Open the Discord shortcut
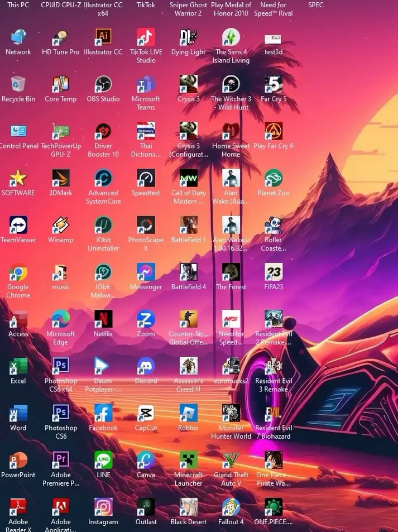This screenshot has width=398, height=532. pos(146,366)
